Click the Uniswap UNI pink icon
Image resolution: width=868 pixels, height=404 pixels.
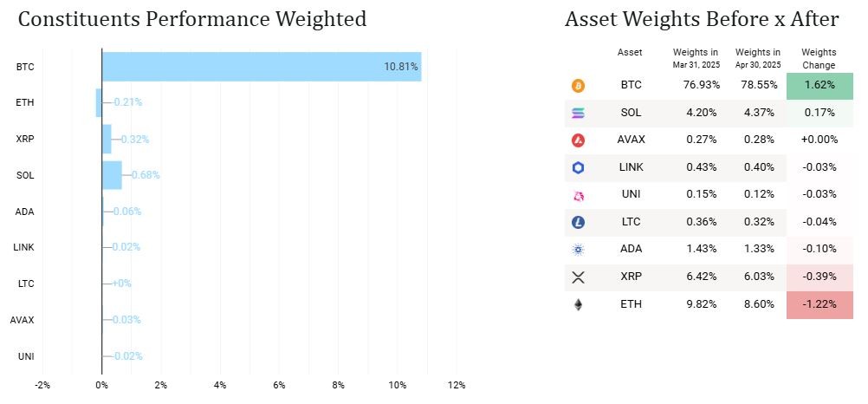point(578,195)
